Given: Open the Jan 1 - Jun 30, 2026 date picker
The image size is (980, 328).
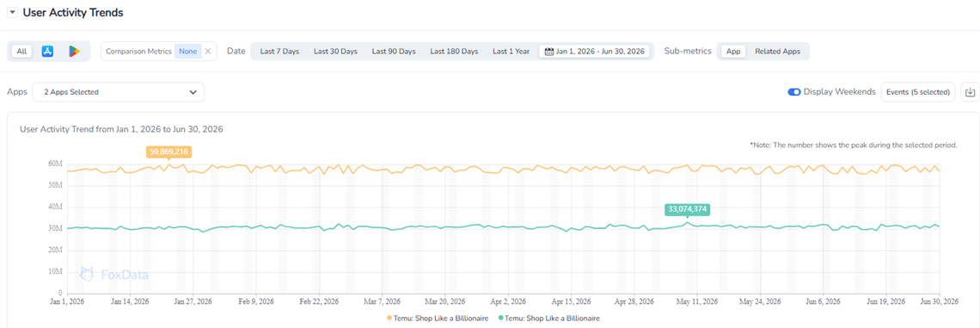Looking at the screenshot, I should (594, 52).
